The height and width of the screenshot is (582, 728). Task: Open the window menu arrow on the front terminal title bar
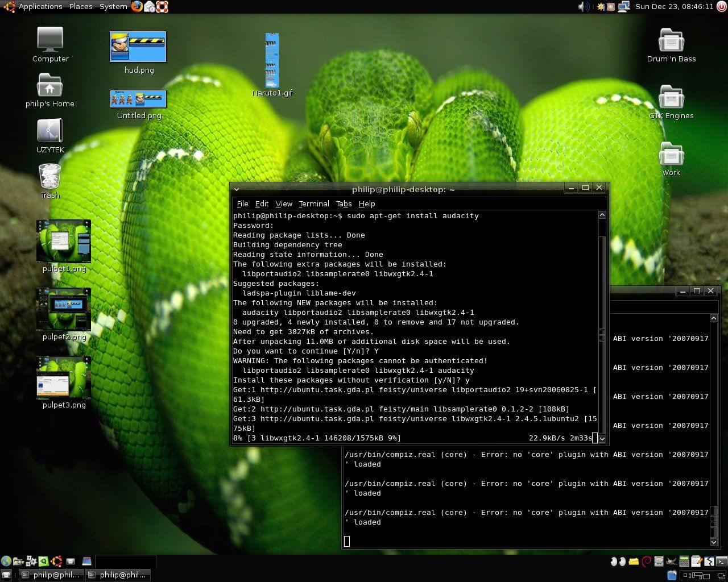point(237,189)
